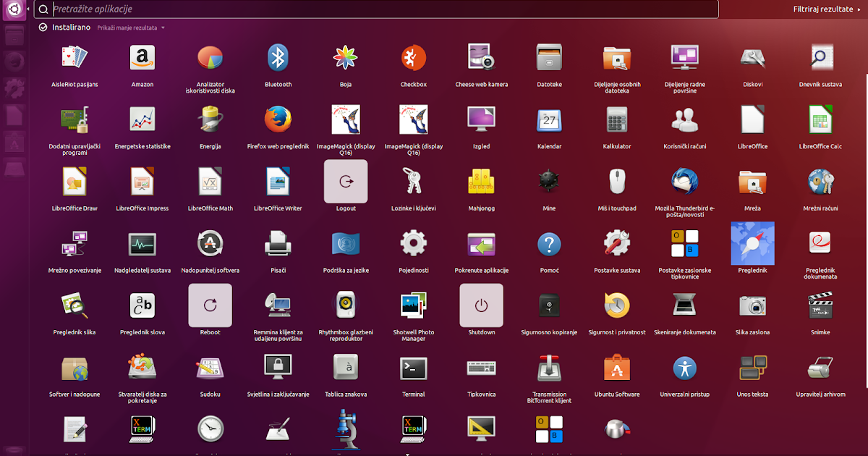Image resolution: width=868 pixels, height=456 pixels.
Task: Open Postavke sustava
Action: (616, 243)
